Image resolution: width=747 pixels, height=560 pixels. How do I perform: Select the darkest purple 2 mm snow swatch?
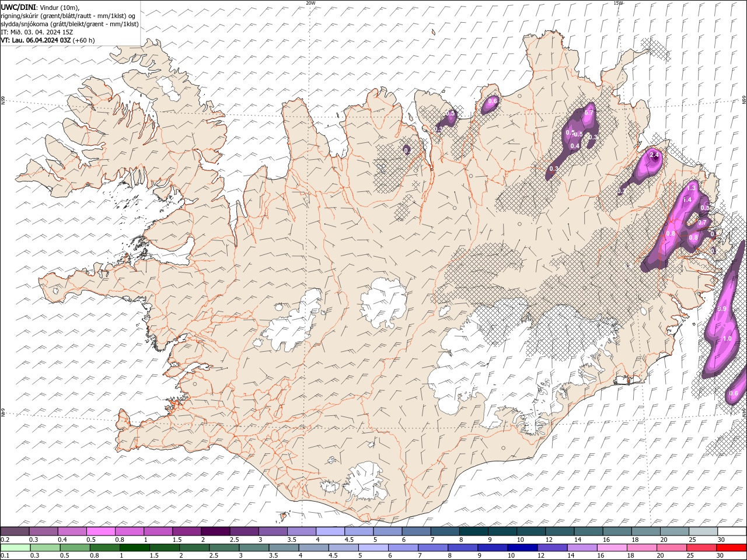pyautogui.click(x=215, y=531)
